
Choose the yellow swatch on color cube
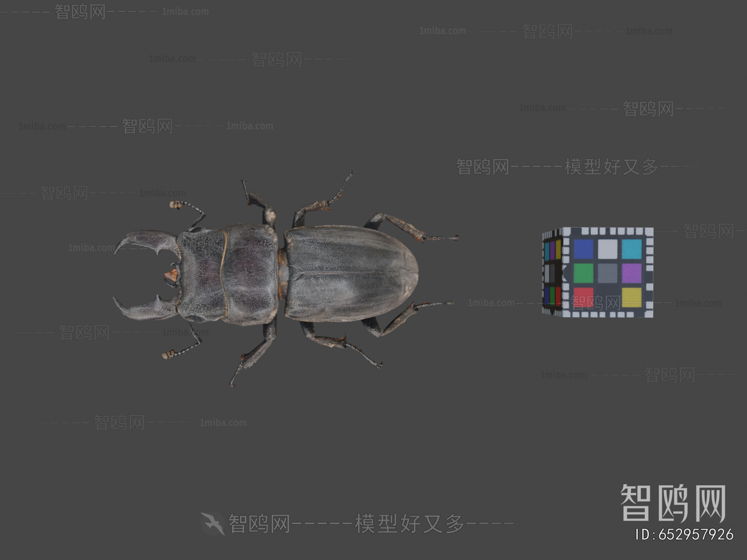coord(632,297)
